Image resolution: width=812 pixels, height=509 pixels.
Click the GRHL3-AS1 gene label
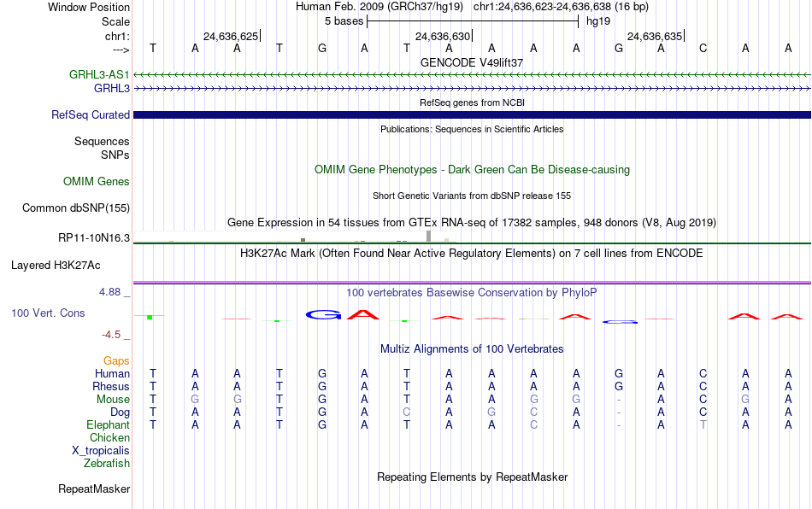tap(99, 74)
